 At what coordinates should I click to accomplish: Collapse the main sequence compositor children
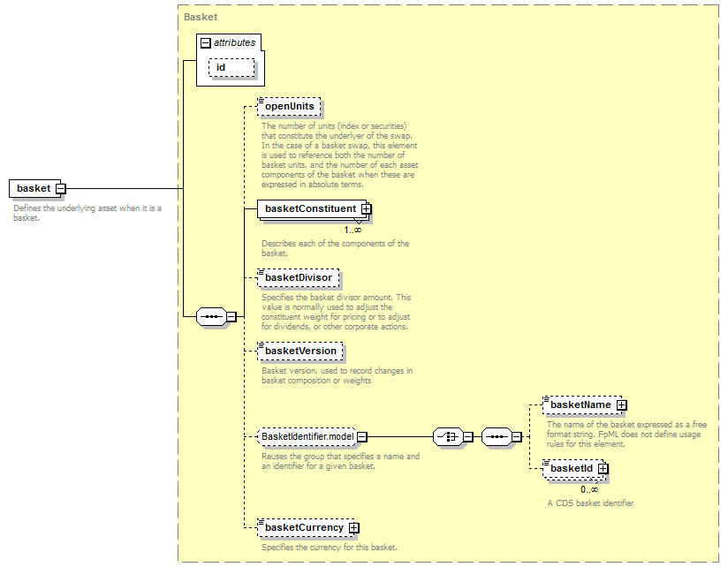(231, 315)
